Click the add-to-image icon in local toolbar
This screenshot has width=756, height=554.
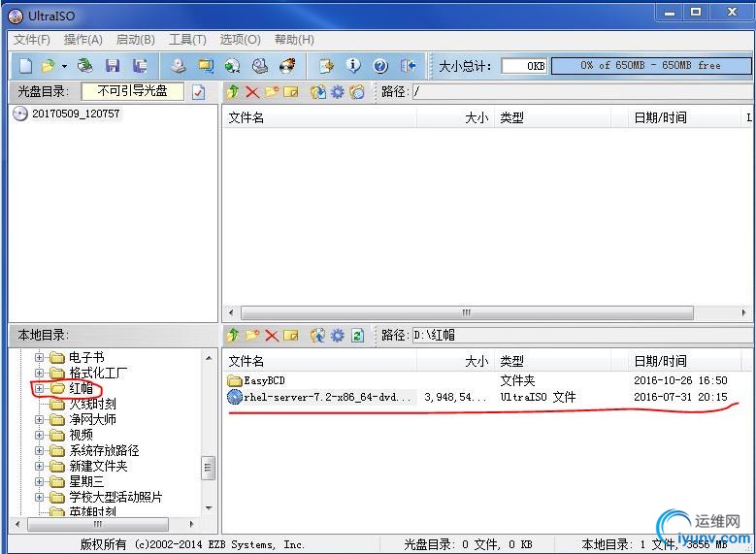click(318, 335)
